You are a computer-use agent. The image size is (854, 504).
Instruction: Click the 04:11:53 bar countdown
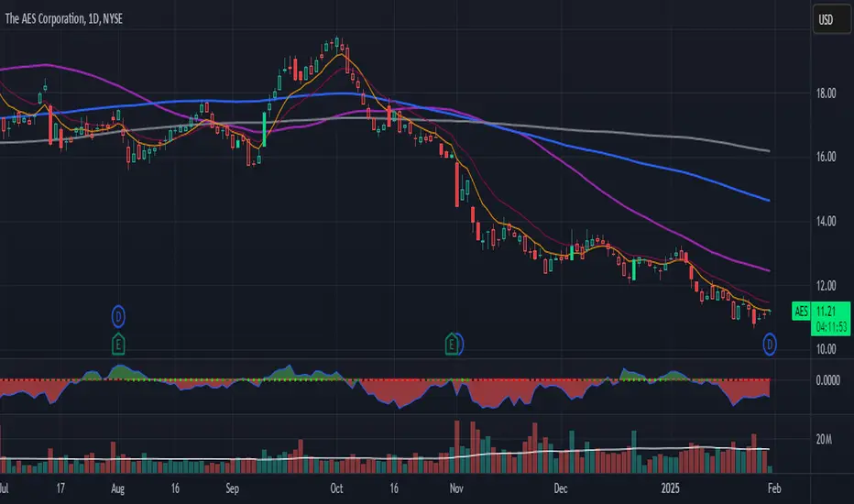tap(831, 327)
